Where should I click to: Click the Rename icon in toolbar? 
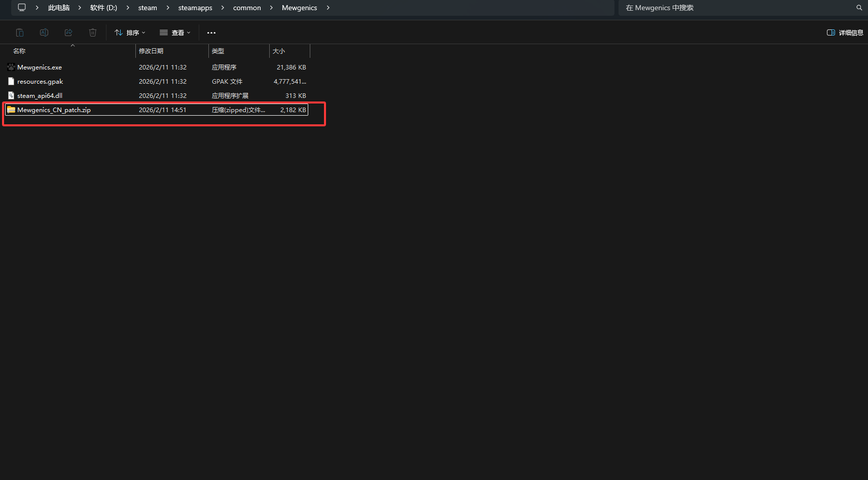point(44,32)
